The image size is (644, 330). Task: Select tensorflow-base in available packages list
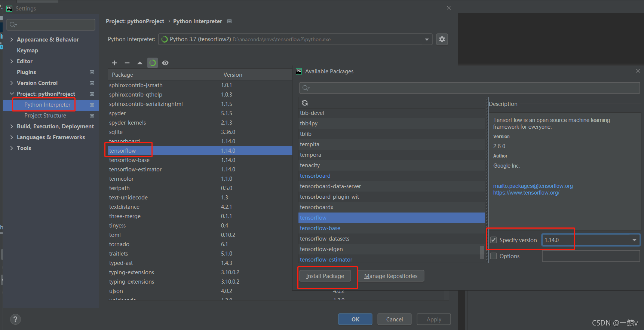(x=391, y=228)
